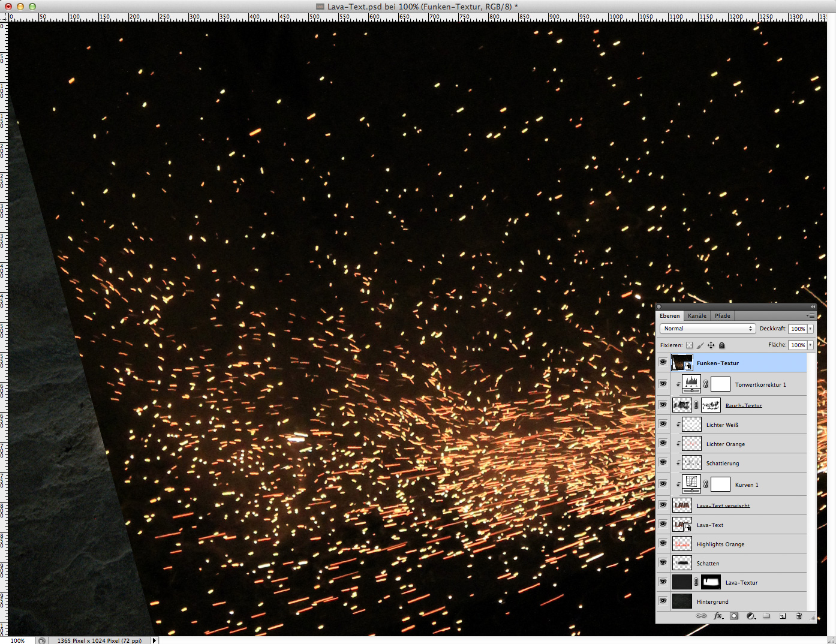Toggle visibility of the Lava-Text layer
Viewport: 836px width, 644px height.
663,524
